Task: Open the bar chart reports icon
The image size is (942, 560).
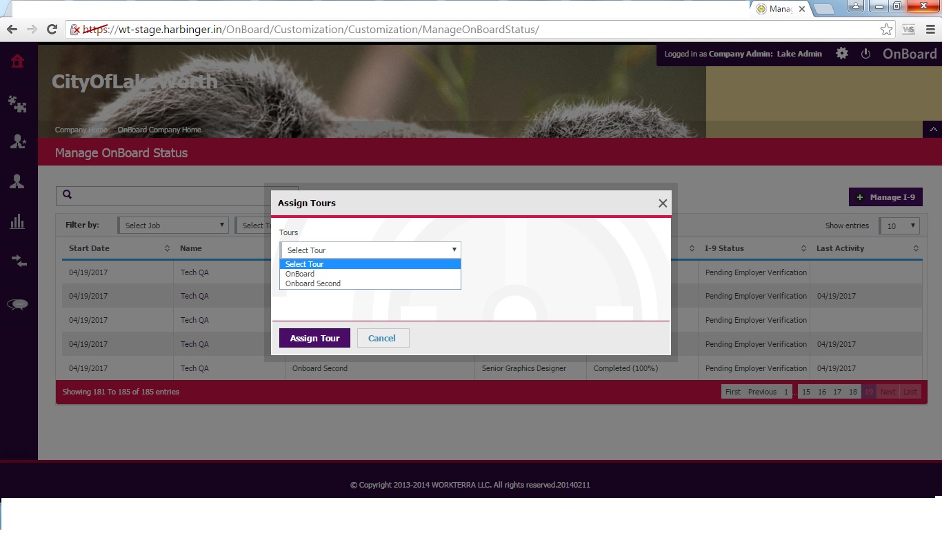Action: [x=17, y=221]
